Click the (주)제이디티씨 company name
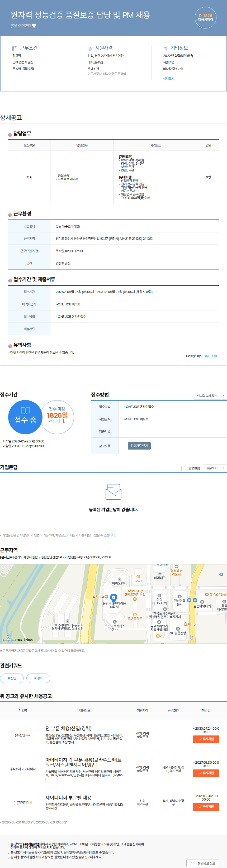This screenshot has width=227, height=868. pyautogui.click(x=23, y=802)
